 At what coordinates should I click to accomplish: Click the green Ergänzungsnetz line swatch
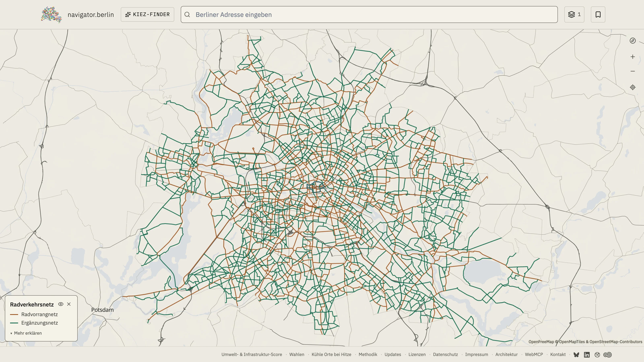pyautogui.click(x=14, y=323)
